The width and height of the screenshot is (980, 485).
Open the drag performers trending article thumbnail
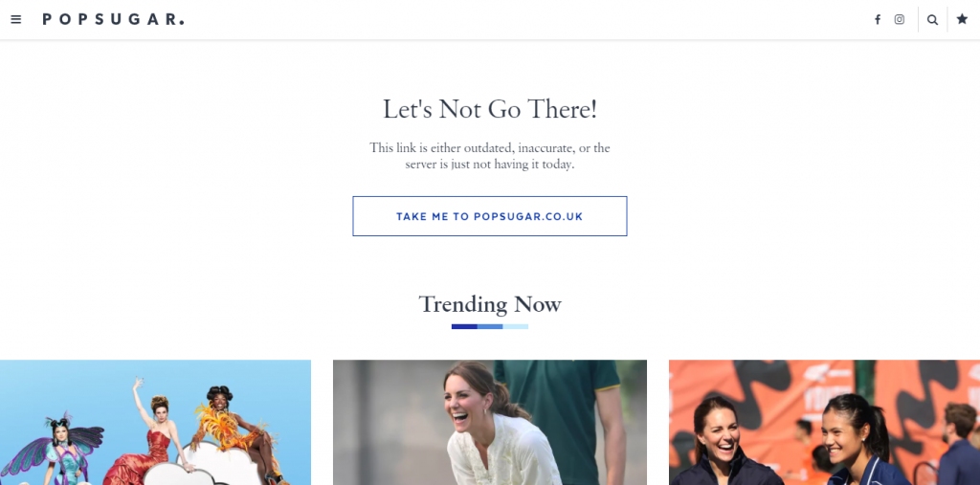[x=155, y=423]
